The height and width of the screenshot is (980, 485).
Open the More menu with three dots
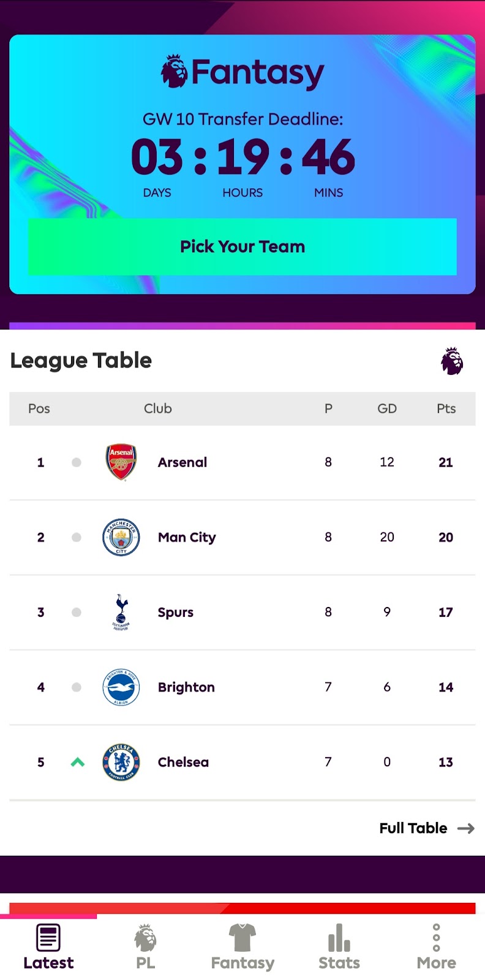pyautogui.click(x=436, y=947)
